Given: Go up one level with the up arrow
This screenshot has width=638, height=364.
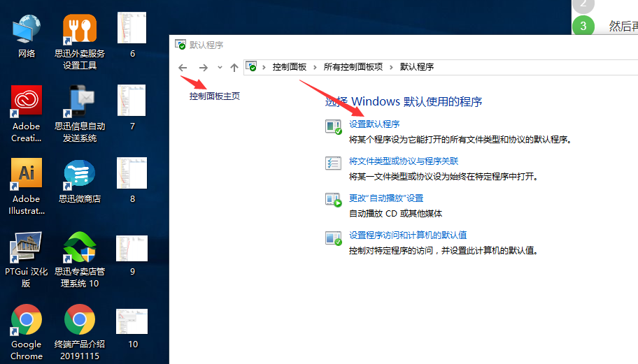Looking at the screenshot, I should coord(234,68).
